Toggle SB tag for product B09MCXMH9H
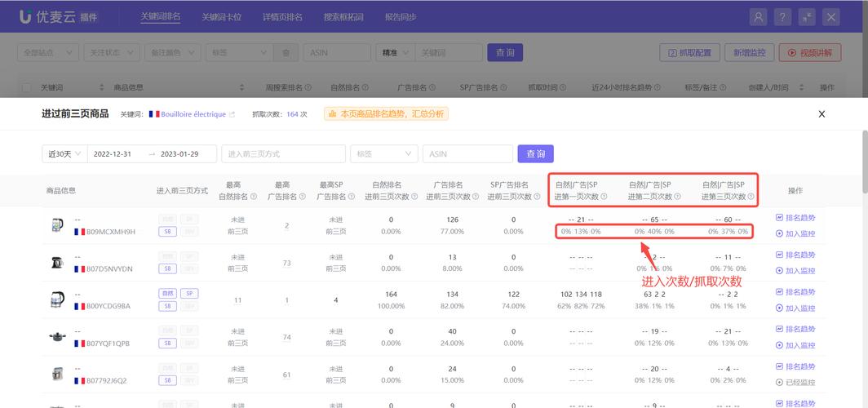Screen dimensions: 868x408 pos(166,232)
